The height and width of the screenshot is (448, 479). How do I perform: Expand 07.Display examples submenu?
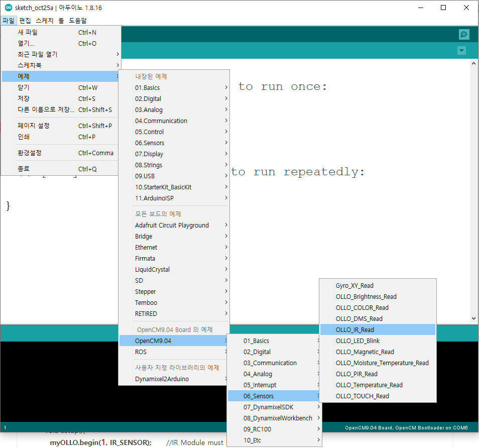pos(174,154)
